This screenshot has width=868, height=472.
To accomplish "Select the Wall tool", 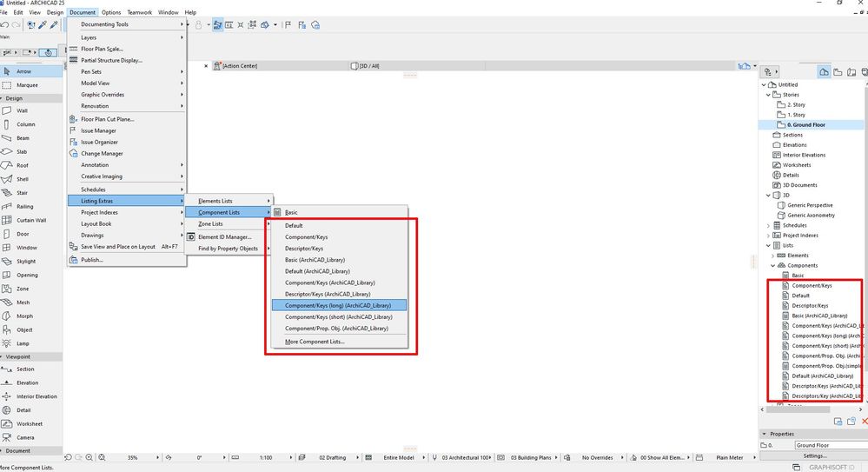I will point(31,110).
